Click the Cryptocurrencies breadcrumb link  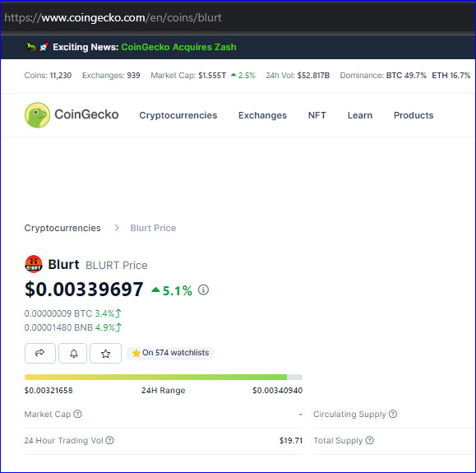62,228
